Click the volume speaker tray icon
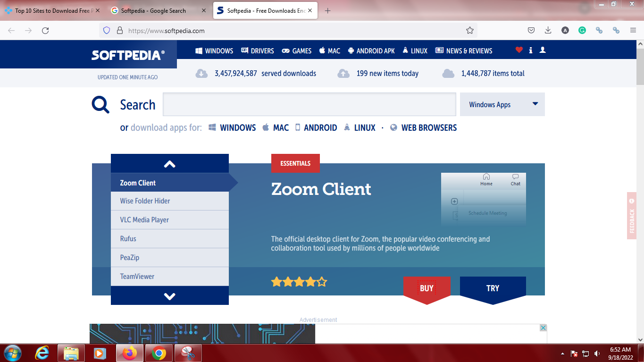The width and height of the screenshot is (644, 362). (x=597, y=353)
